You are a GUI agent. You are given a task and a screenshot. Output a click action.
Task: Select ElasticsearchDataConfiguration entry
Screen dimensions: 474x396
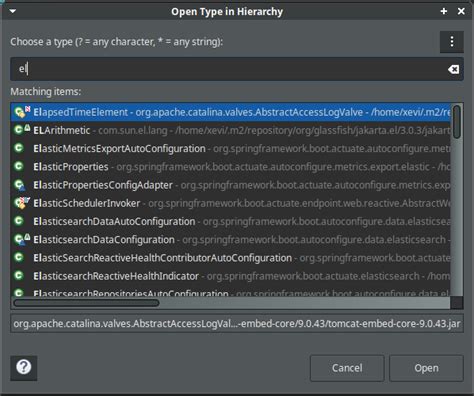tap(231, 239)
